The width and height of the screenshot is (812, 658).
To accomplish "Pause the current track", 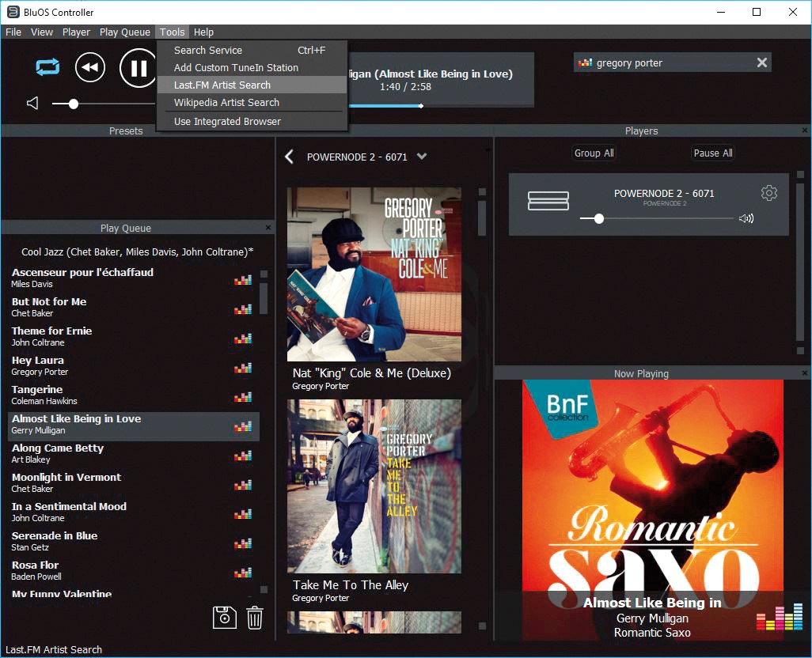I will pos(138,68).
